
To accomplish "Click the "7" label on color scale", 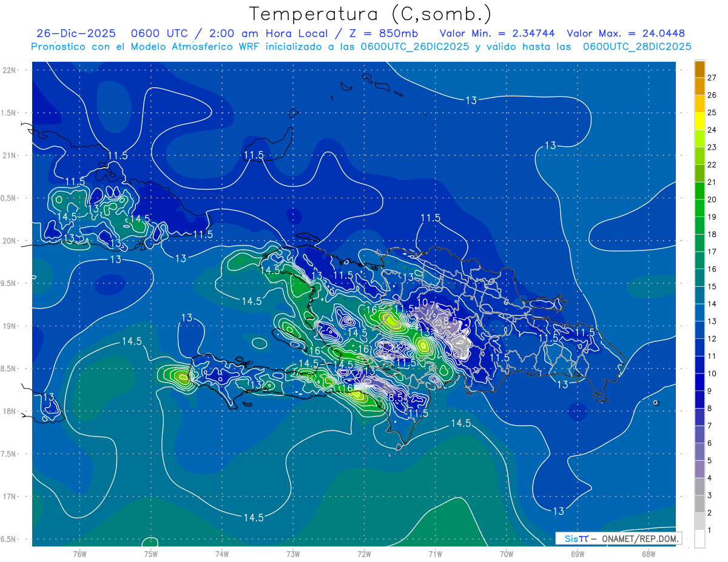I will pos(709,426).
